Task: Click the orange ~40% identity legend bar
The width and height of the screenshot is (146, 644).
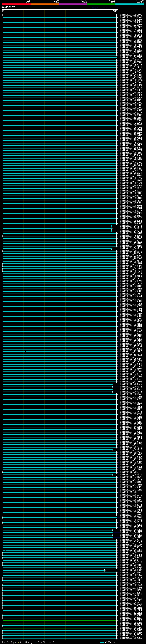Action: click(x=45, y=4)
